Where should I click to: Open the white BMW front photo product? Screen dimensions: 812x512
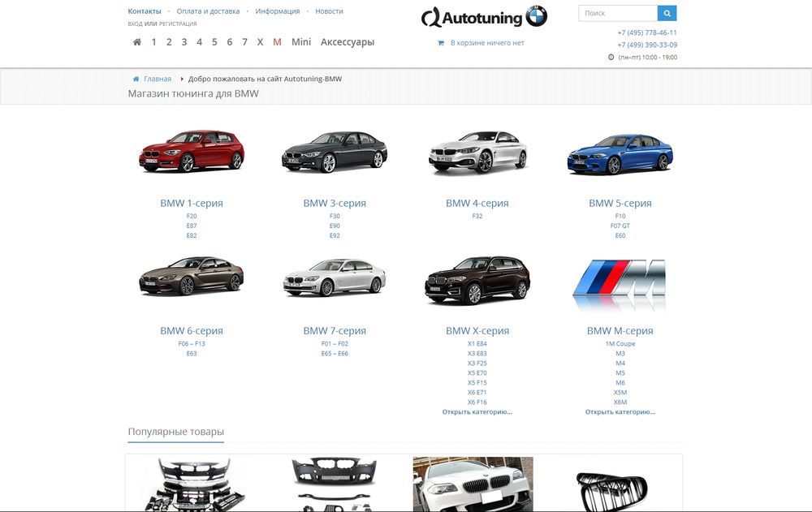[x=473, y=484]
